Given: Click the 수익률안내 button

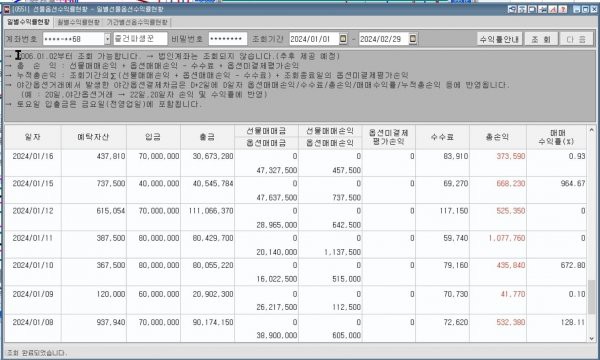Looking at the screenshot, I should [x=499, y=39].
